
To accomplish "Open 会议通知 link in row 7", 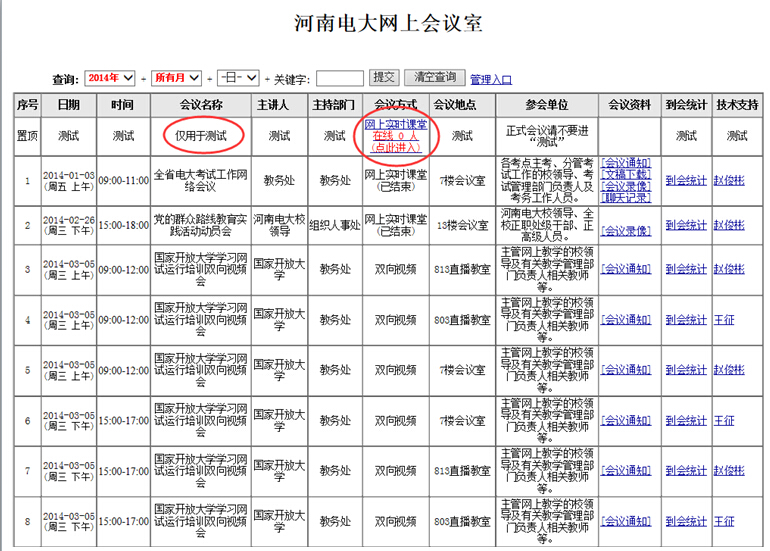I will 629,471.
